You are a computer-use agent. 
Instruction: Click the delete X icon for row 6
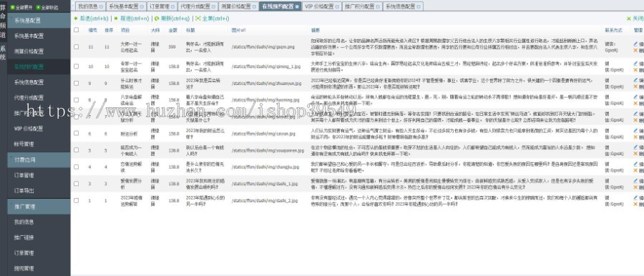click(x=635, y=137)
